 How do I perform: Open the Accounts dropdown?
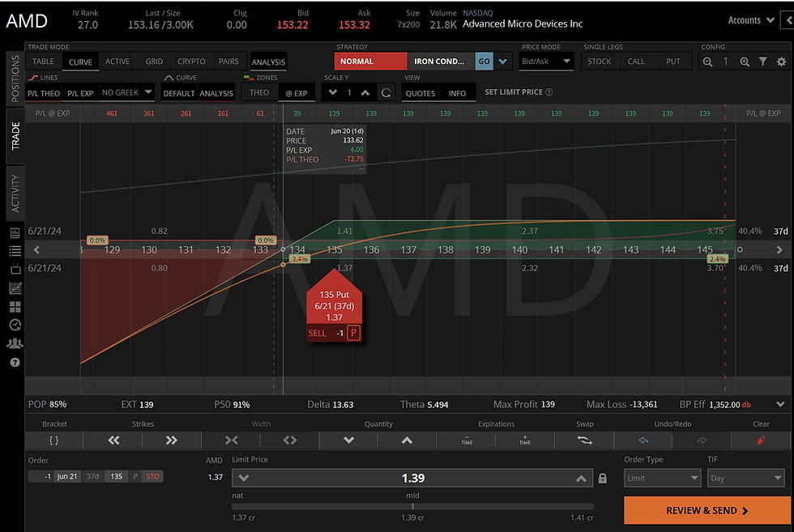point(751,20)
